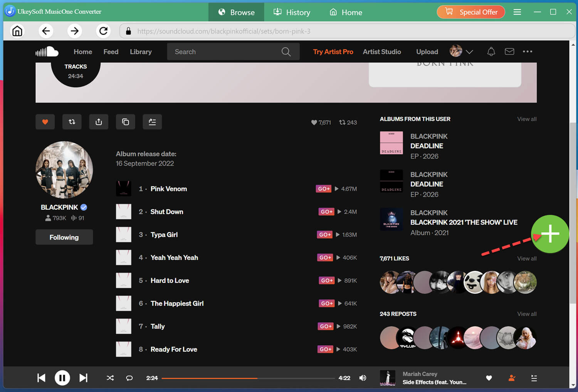Screen dimensions: 578x392
Task: Open messages envelope icon
Action: pos(509,52)
